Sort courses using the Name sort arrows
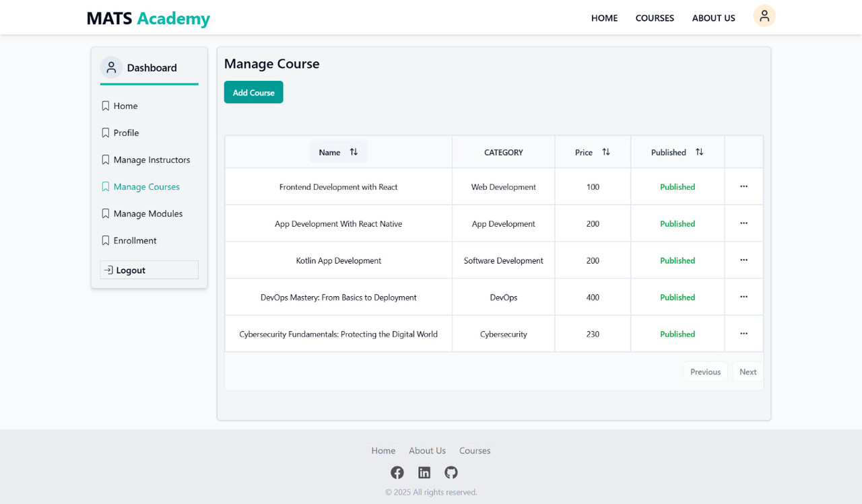 [354, 152]
